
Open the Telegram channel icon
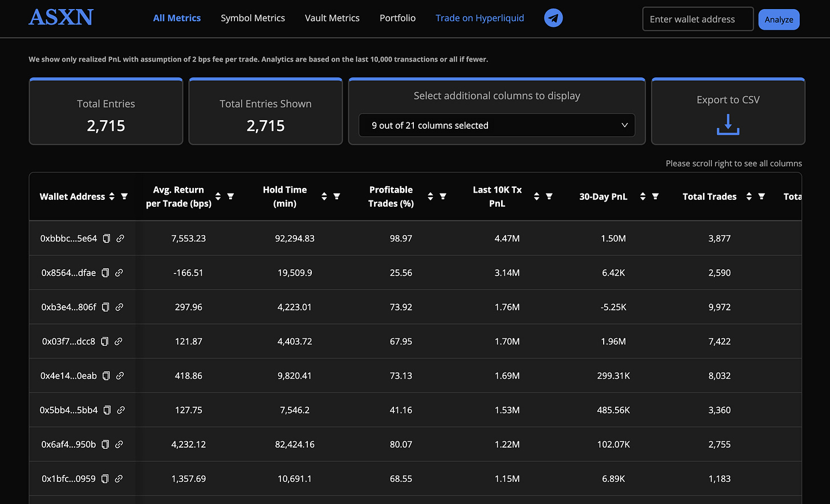click(x=554, y=18)
